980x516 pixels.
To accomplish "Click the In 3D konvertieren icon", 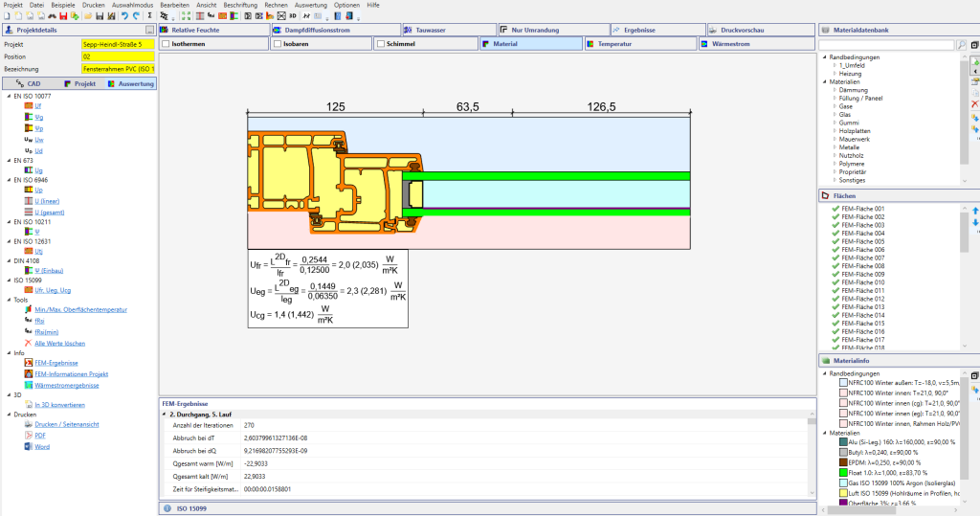I will [x=28, y=405].
